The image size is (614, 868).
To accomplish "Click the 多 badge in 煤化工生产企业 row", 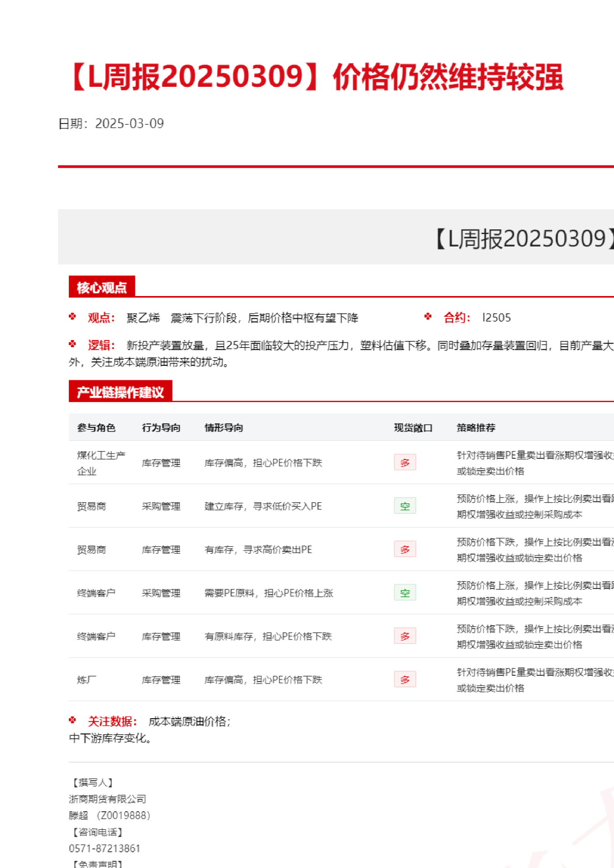I will 405,462.
